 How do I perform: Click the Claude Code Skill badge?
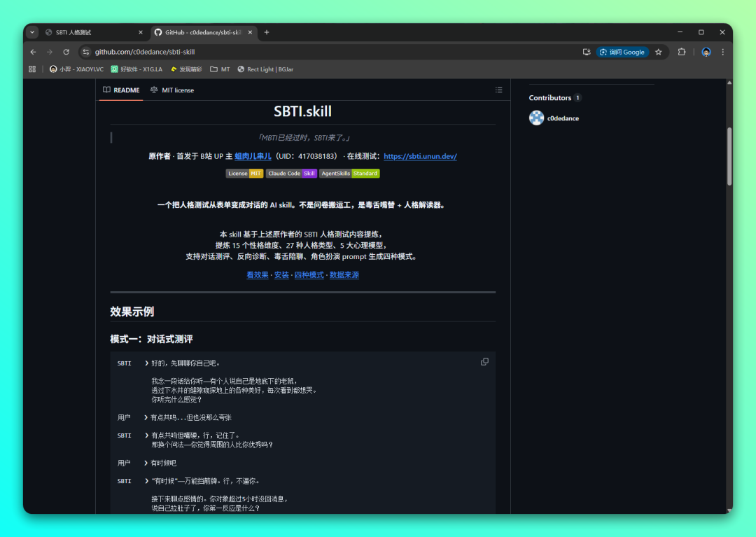click(291, 174)
